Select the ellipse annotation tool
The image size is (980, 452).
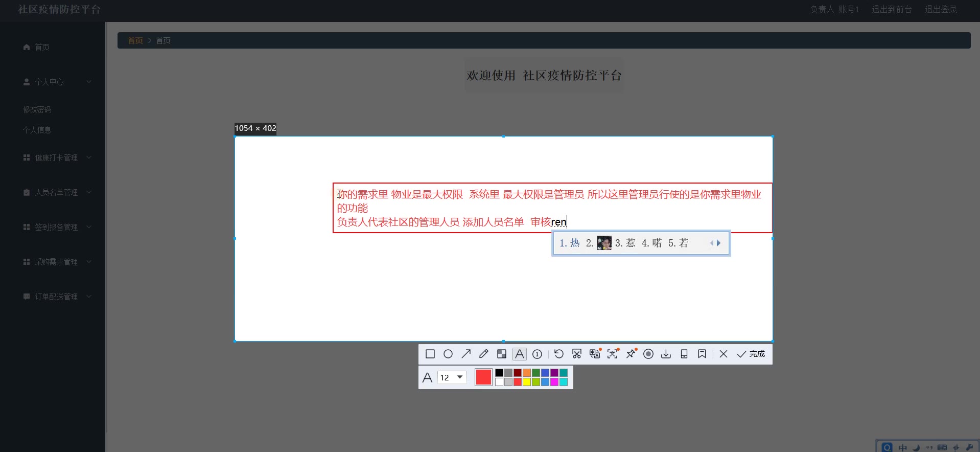448,354
